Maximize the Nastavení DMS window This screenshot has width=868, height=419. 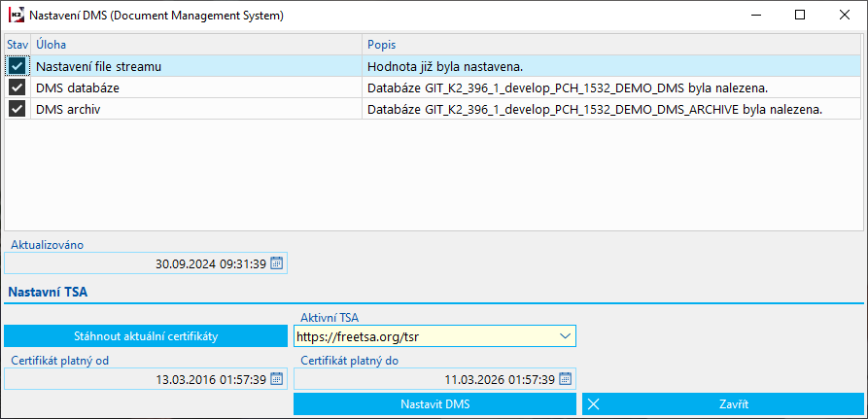800,16
